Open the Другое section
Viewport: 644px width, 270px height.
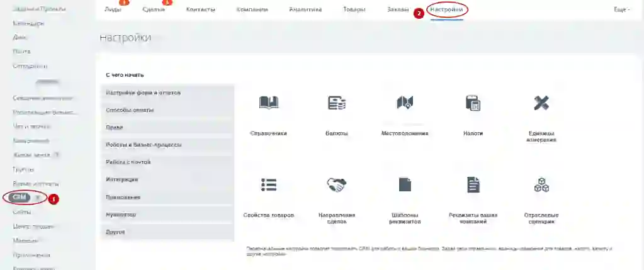pyautogui.click(x=167, y=232)
